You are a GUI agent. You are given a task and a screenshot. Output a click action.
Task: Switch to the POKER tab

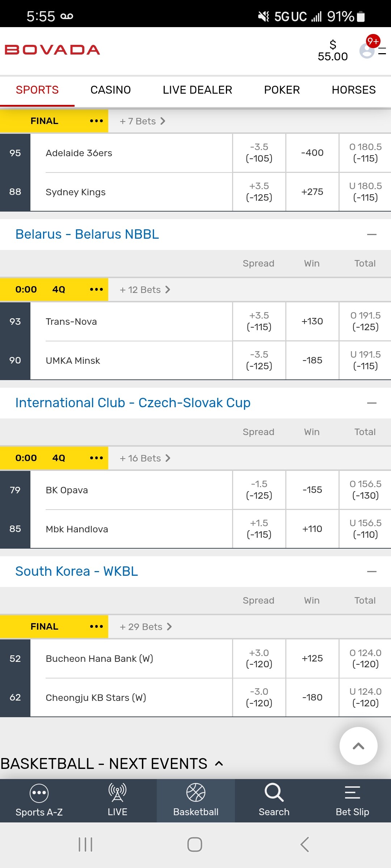coord(282,90)
